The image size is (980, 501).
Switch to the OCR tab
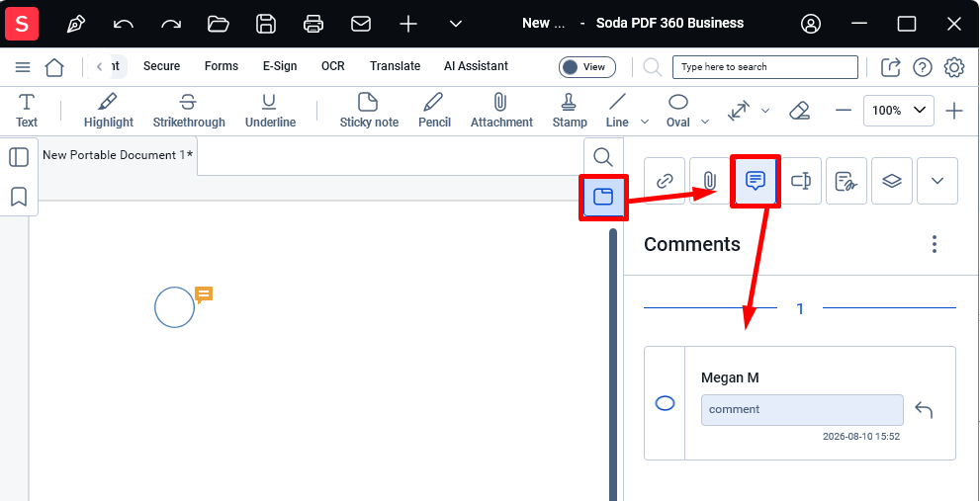[333, 66]
